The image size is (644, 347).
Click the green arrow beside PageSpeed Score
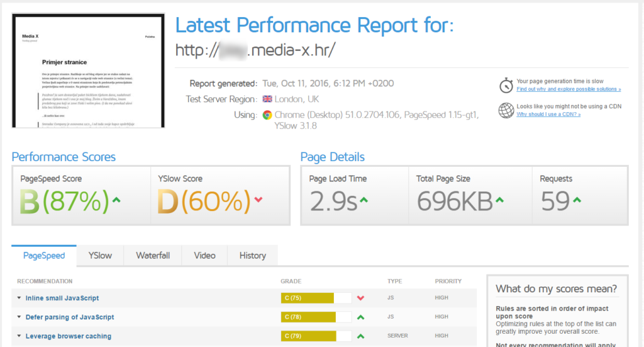tap(116, 200)
